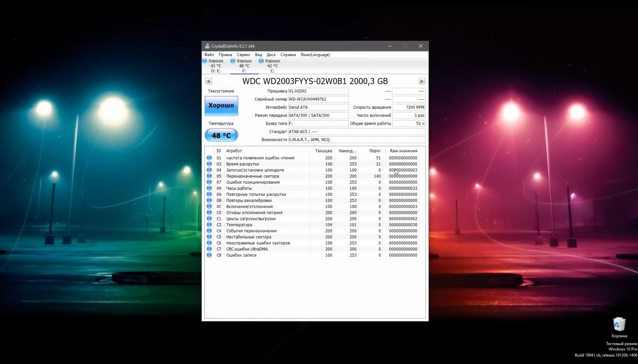Viewport: 638px width, 364px height.
Task: Select the CRC-ошибки UltraDMA attribute text
Action: [247, 249]
